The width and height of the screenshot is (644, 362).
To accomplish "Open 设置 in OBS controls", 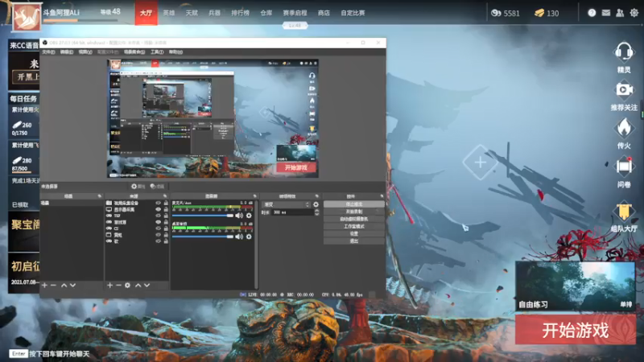I will click(x=353, y=233).
